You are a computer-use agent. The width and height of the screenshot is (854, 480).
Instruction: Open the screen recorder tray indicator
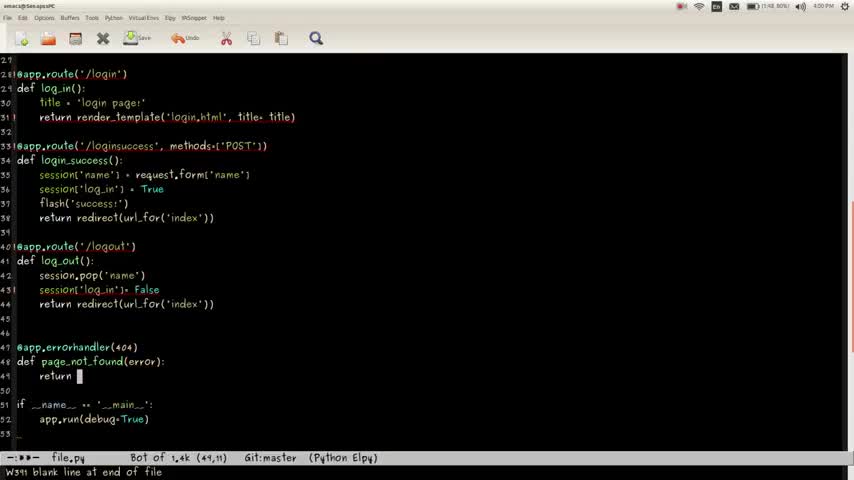681,7
